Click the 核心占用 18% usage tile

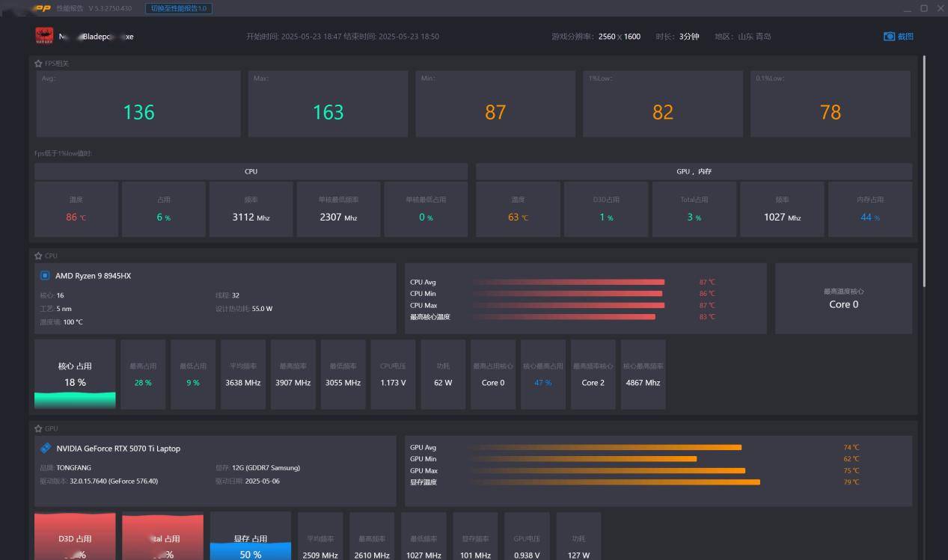75,374
